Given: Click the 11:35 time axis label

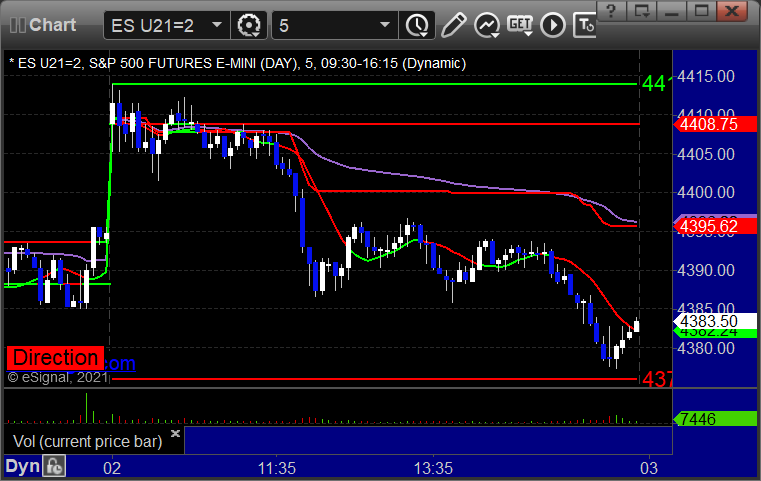Looking at the screenshot, I should (x=276, y=468).
